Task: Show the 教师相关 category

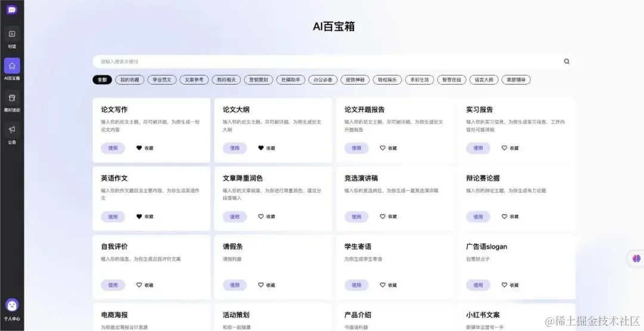Action: (x=227, y=80)
